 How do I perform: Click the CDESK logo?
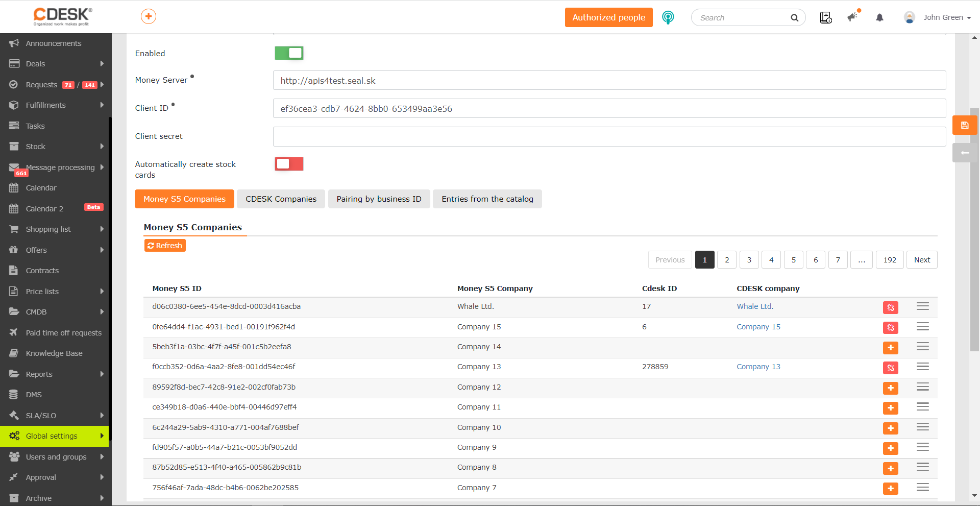click(x=62, y=16)
